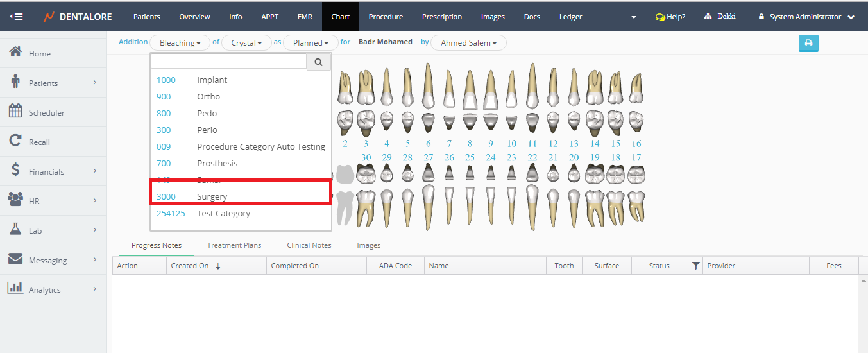Click the search magnifier icon in dropdown

319,62
